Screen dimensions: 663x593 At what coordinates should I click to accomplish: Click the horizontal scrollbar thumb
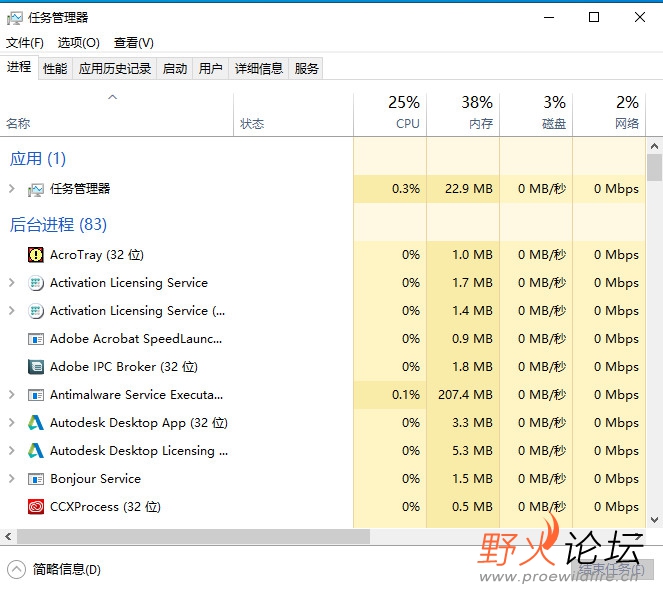[193, 536]
